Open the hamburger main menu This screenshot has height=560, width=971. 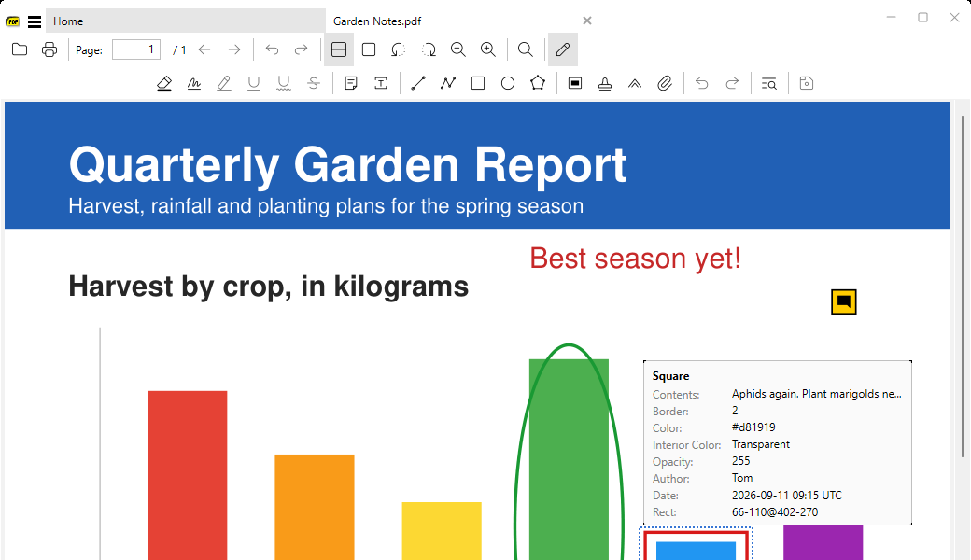pyautogui.click(x=35, y=21)
